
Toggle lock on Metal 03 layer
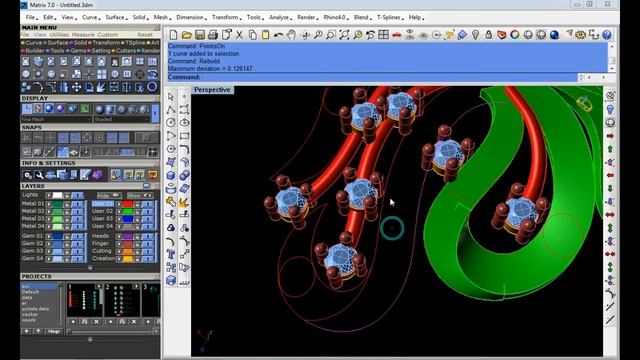pyautogui.click(x=67, y=219)
